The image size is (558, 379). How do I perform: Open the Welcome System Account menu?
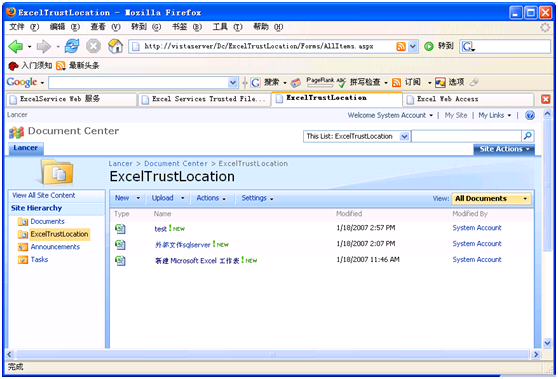click(x=390, y=115)
